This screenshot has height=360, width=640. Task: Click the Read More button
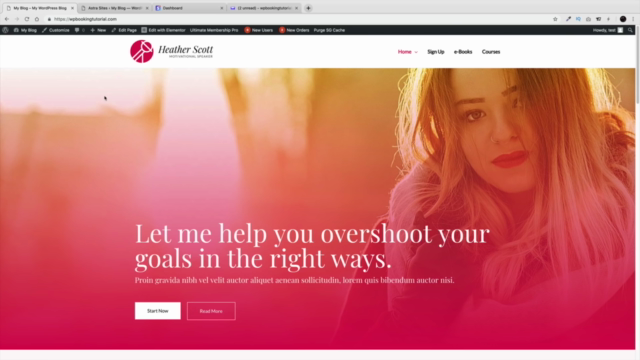point(211,311)
